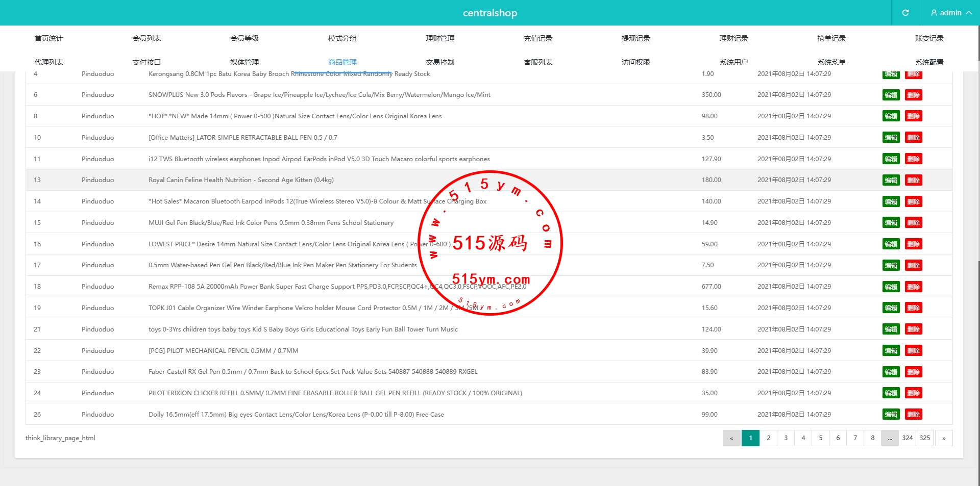Delete the Dolly Contact Lens row 26
This screenshot has width=980, height=486.
click(x=913, y=415)
